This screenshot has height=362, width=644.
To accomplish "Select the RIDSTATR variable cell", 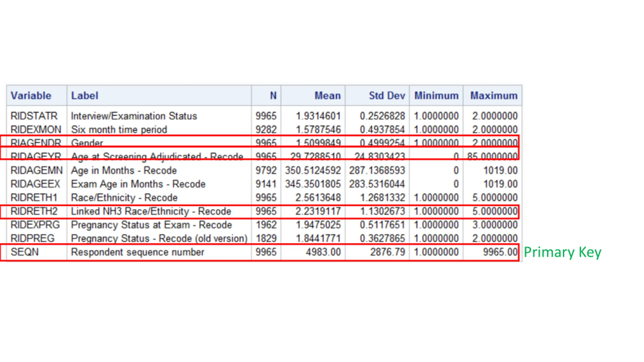I will [34, 116].
